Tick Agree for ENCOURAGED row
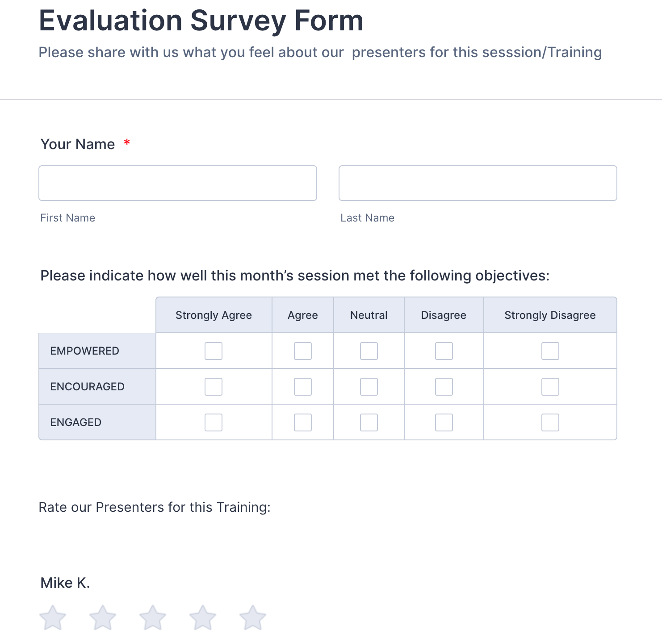Screen dimensions: 662x644 [303, 387]
